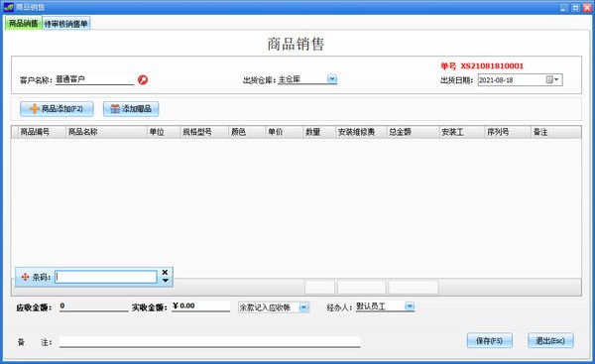Image resolution: width=595 pixels, height=364 pixels.
Task: Expand the 出货仓库 warehouse dropdown
Action: point(332,79)
